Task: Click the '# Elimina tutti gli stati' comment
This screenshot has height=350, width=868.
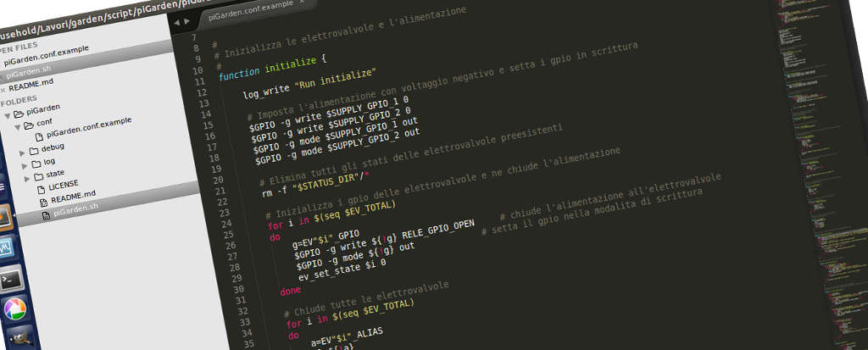Action: (x=411, y=156)
